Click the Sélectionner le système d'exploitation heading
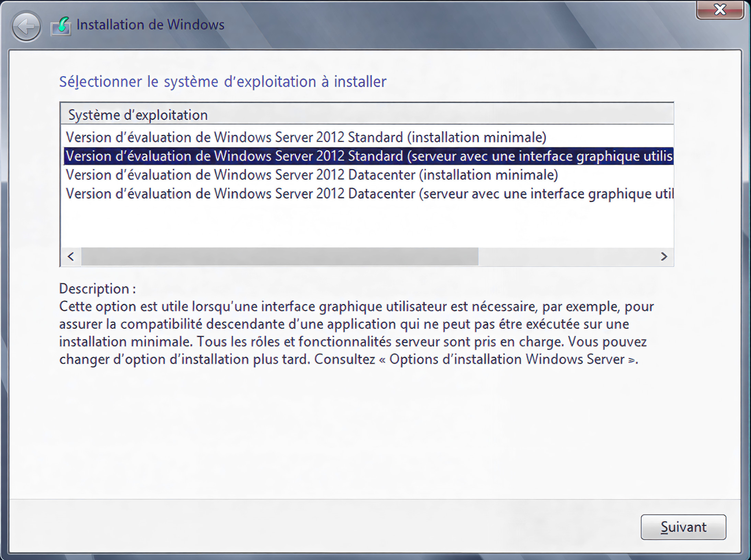Screen dimensions: 751x560 click(223, 81)
